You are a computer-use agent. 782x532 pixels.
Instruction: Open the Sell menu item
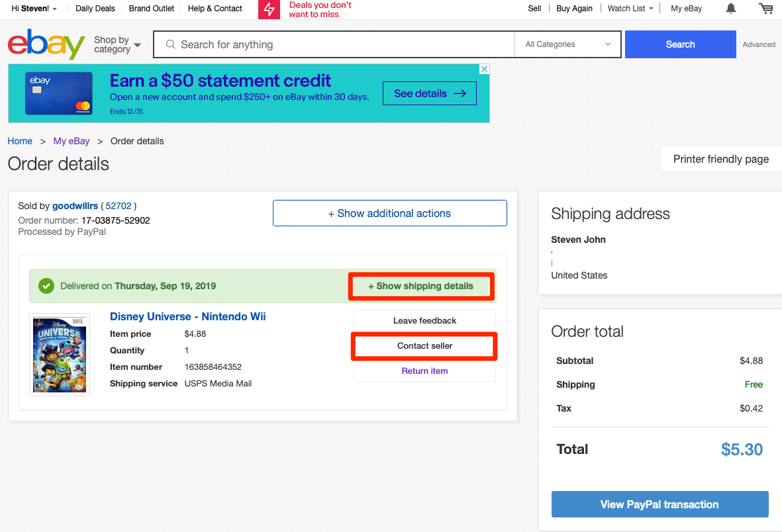click(x=534, y=9)
